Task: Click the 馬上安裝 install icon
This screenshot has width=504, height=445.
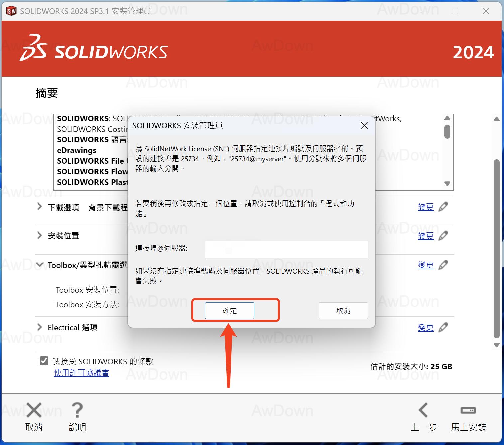Action: pyautogui.click(x=468, y=411)
